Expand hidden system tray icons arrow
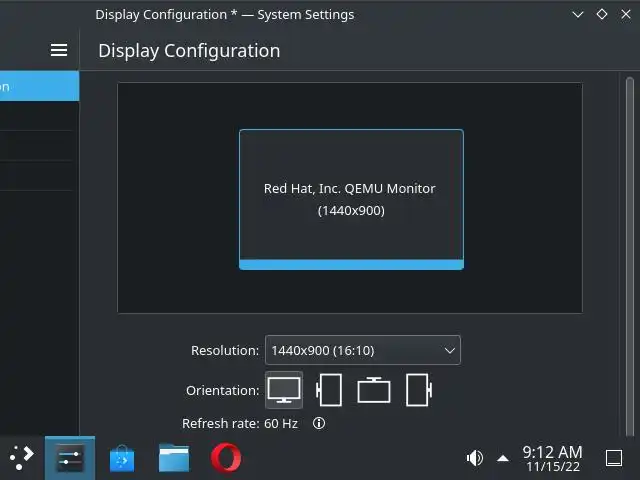This screenshot has width=640, height=480. pyautogui.click(x=503, y=458)
